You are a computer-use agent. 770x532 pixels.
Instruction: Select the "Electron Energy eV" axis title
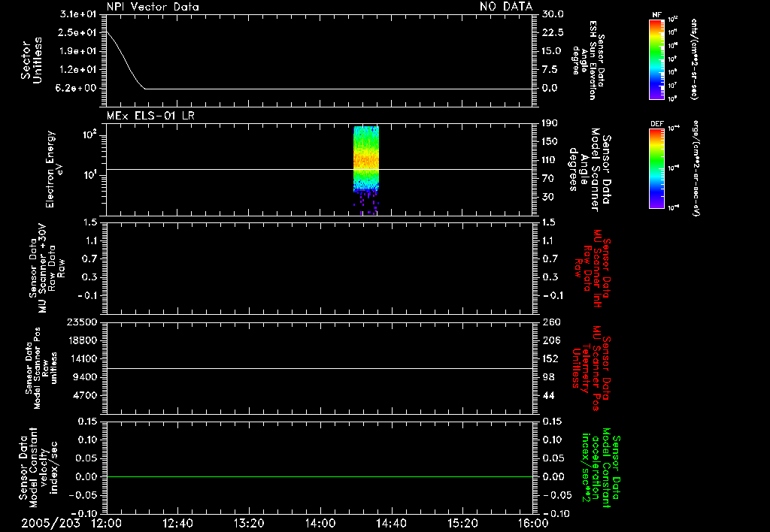54,169
